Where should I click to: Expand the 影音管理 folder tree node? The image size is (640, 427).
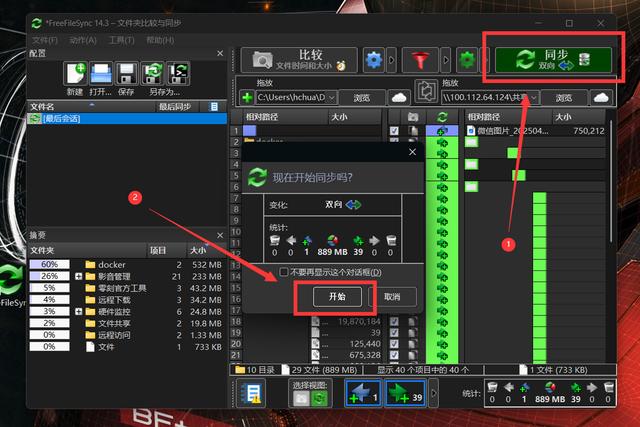(x=79, y=276)
